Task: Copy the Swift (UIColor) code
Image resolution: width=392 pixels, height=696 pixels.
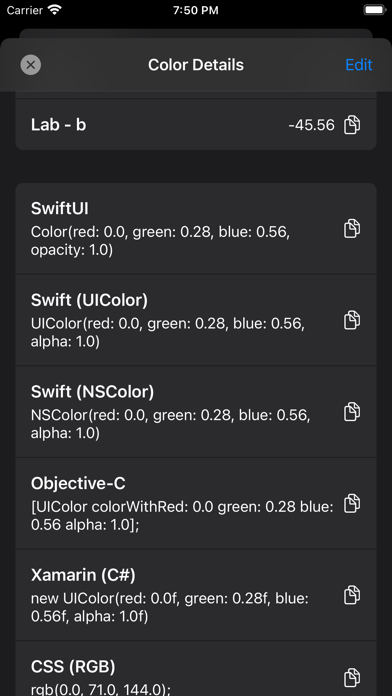Action: [x=352, y=320]
